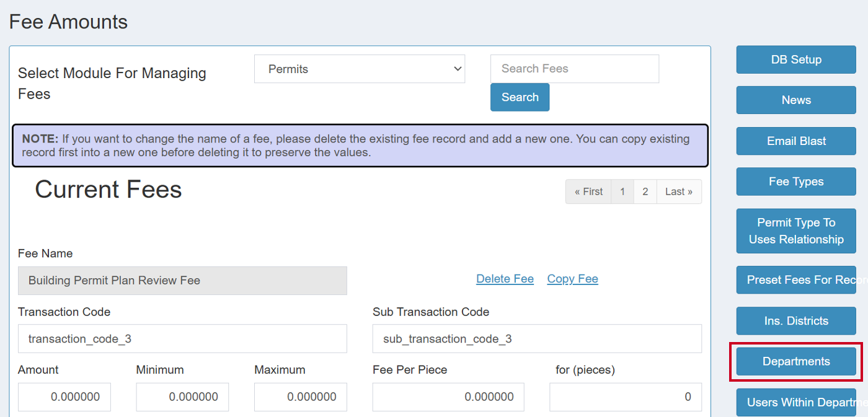Click the Maximum input field
This screenshot has width=868, height=417.
(x=301, y=397)
